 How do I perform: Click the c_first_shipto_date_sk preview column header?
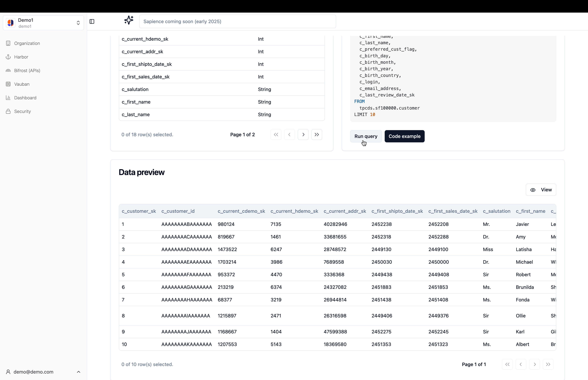(397, 211)
